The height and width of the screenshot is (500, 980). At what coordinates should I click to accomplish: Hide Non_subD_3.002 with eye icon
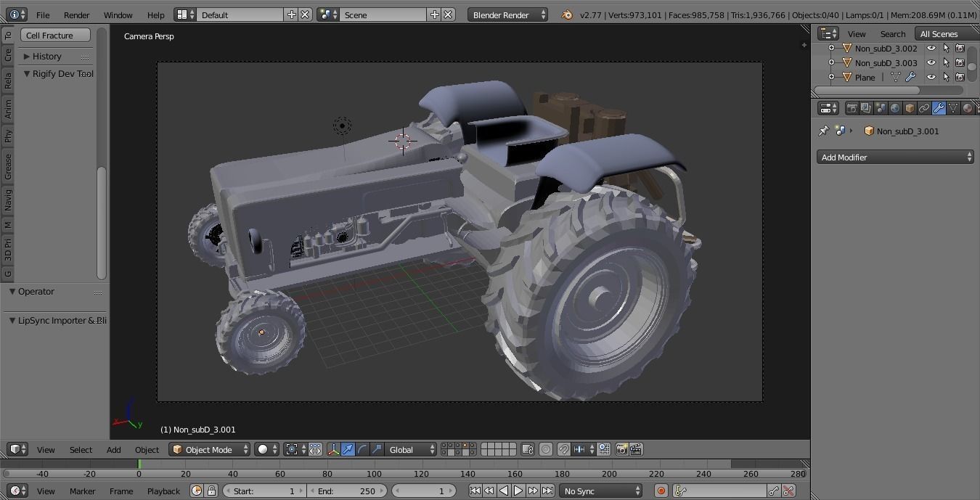click(931, 48)
